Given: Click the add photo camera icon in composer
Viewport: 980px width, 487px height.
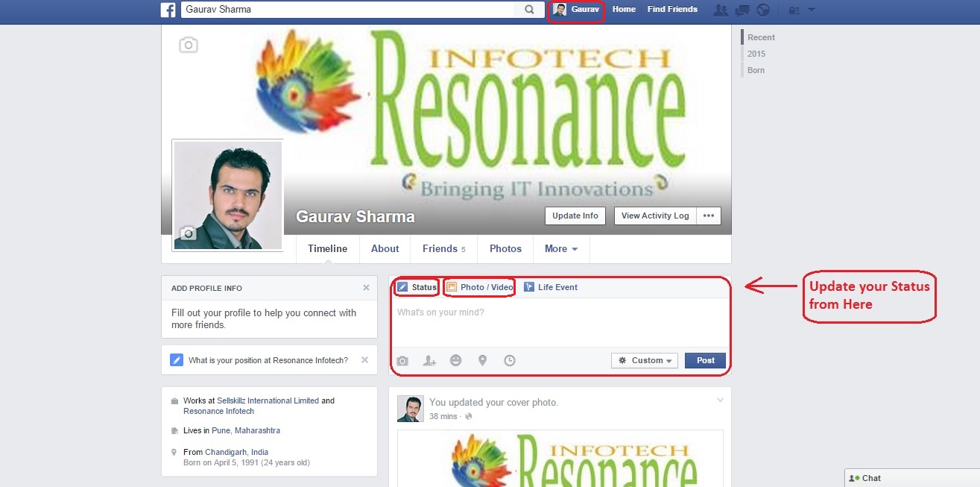Looking at the screenshot, I should 402,360.
